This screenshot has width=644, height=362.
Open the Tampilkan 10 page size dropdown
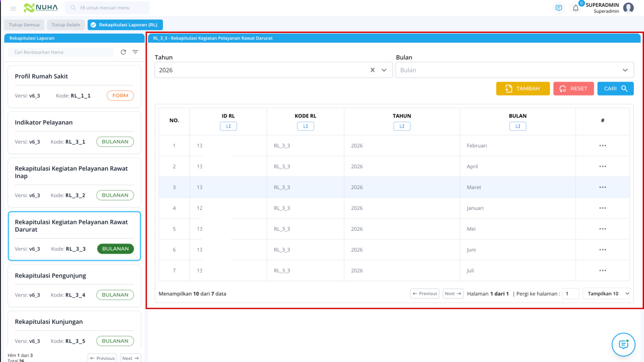[x=607, y=294]
